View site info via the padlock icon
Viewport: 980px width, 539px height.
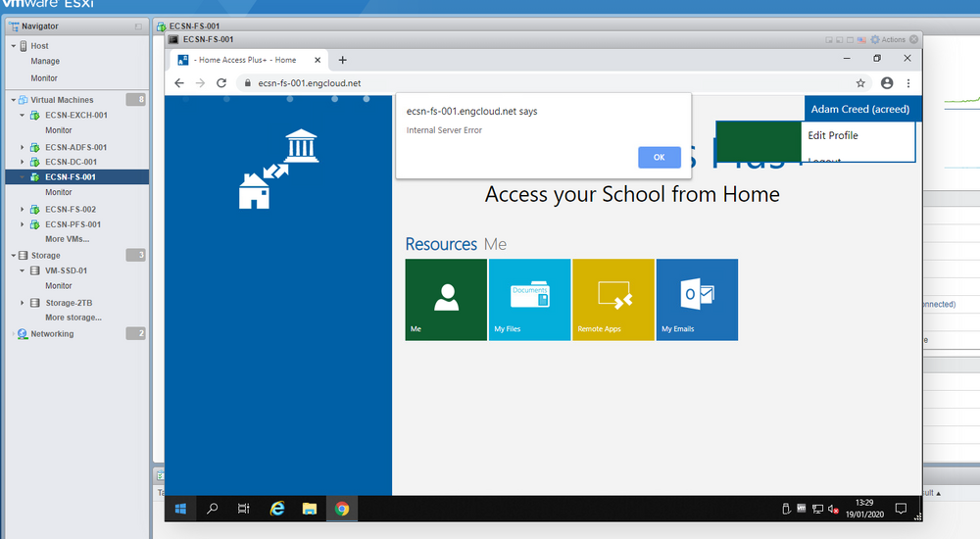(x=248, y=83)
